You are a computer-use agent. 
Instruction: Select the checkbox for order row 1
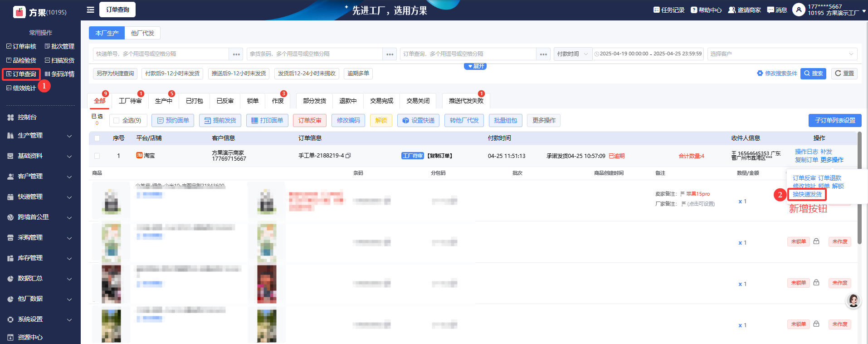(x=97, y=156)
